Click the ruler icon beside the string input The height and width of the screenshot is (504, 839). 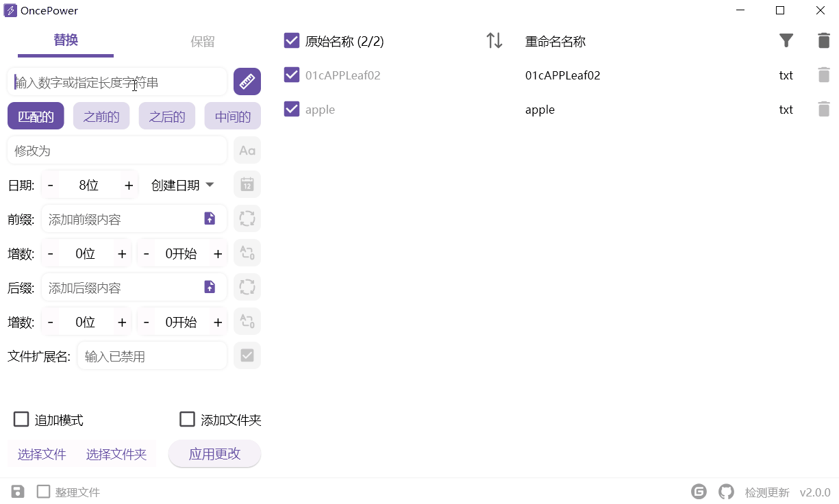(x=247, y=81)
